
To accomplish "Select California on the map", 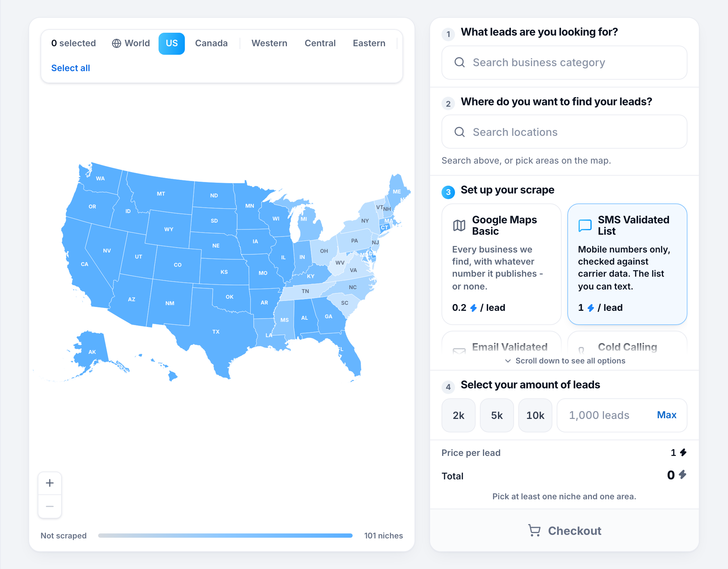I will (85, 264).
